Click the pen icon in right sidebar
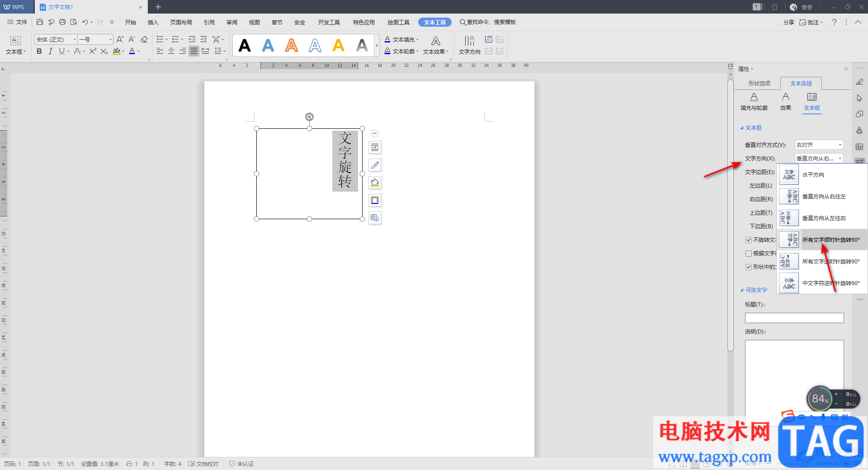Viewport: 868px width, 470px height. click(x=859, y=82)
